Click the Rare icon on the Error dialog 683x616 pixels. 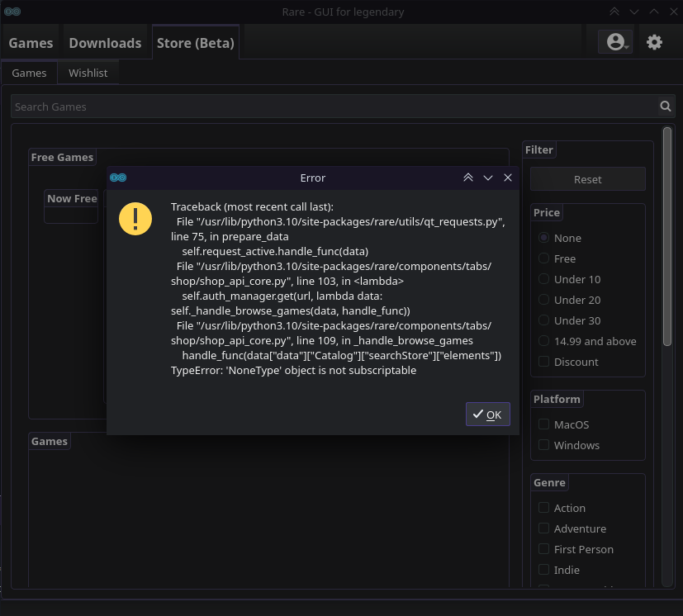118,178
